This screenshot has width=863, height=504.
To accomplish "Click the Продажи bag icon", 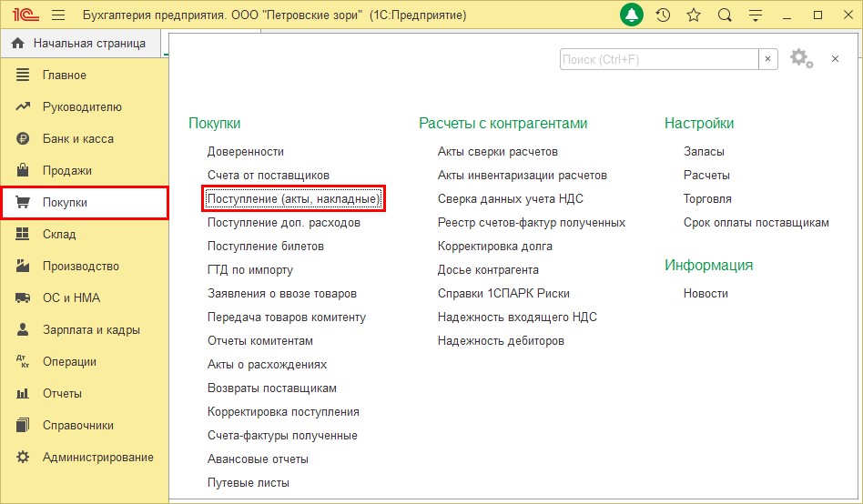I will click(x=23, y=170).
